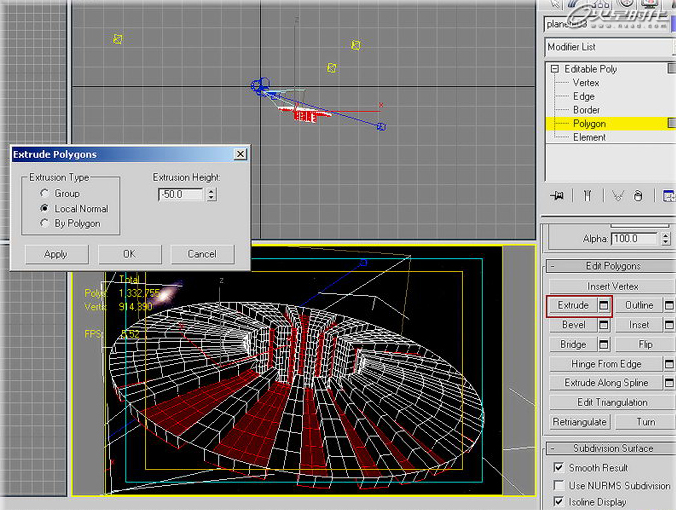Viewport: 676px width, 510px height.
Task: Click Inset settings box icon
Action: tap(667, 325)
